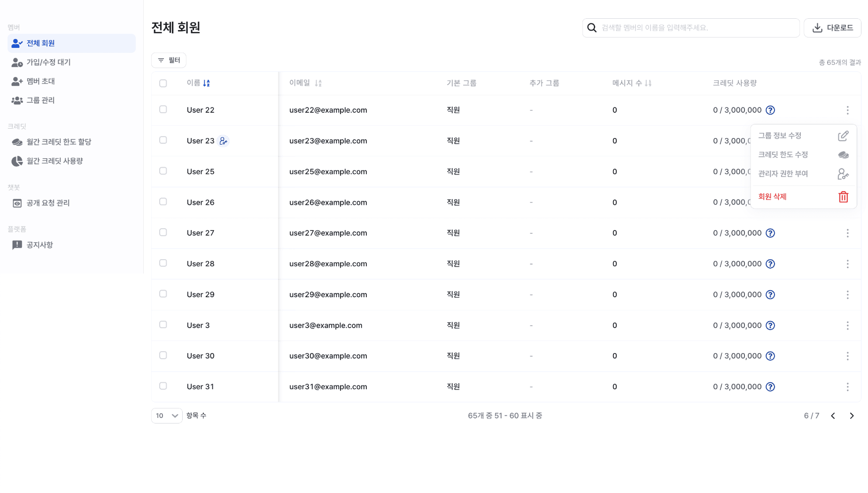This screenshot has height=493, width=868.
Task: Click the megaphone icon beside 공지사항
Action: coord(17,245)
